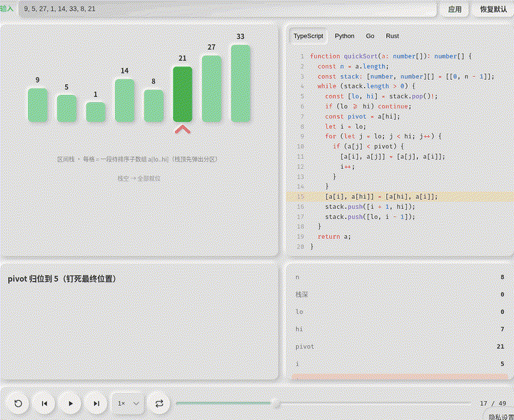Step back to the previous frame
514x420 pixels.
coord(44,404)
